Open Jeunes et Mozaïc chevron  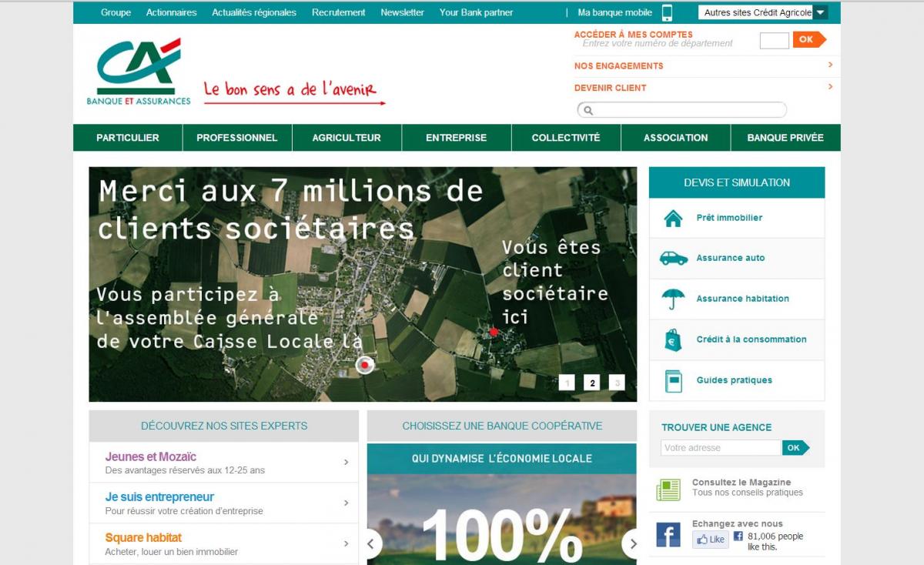tap(346, 463)
